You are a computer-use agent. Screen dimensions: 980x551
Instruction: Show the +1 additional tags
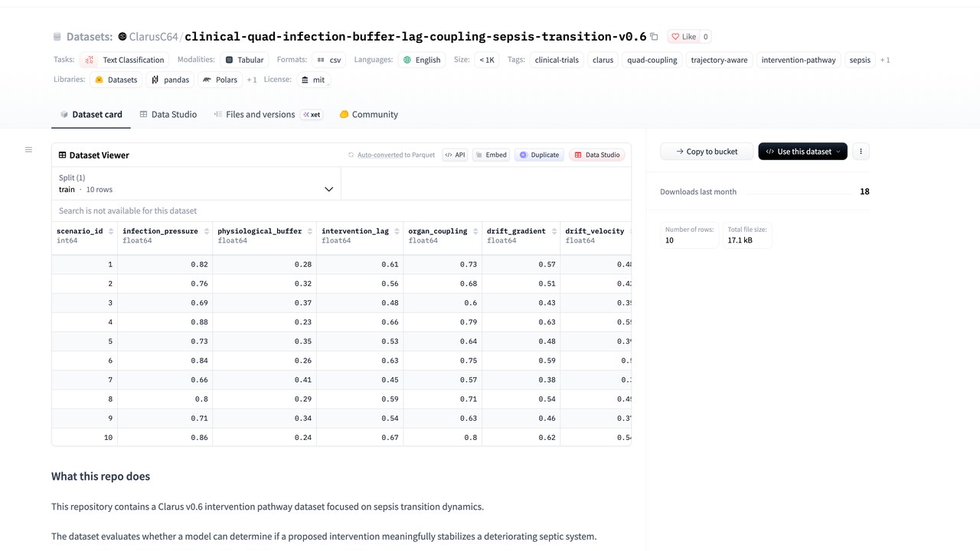885,60
